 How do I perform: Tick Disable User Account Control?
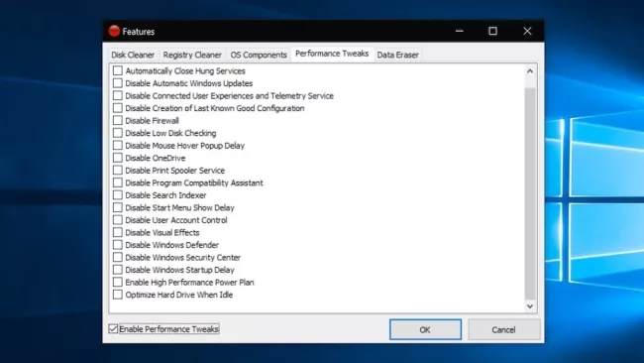click(x=118, y=219)
